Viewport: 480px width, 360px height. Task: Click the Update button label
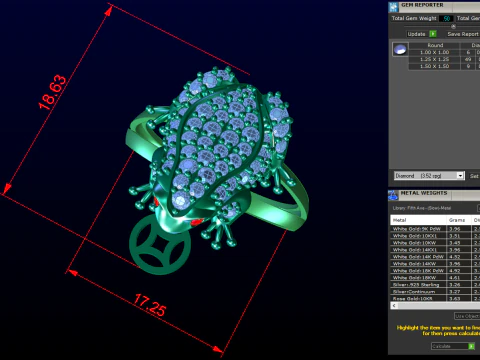pos(416,34)
